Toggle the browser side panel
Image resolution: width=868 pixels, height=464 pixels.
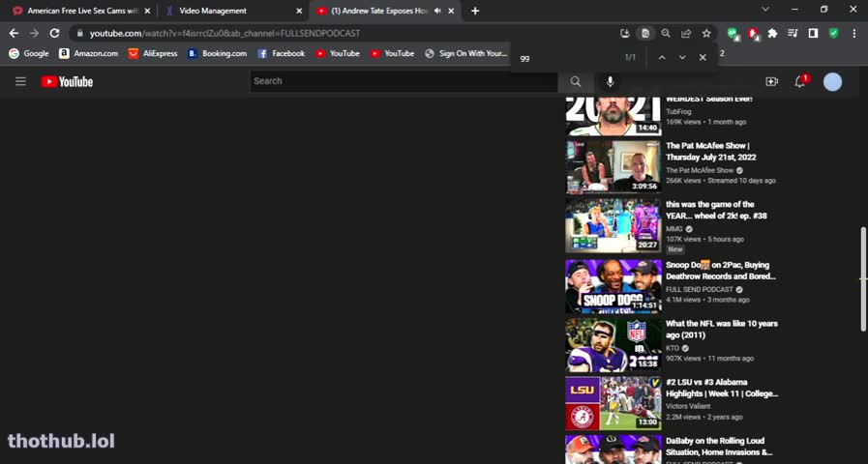click(813, 33)
